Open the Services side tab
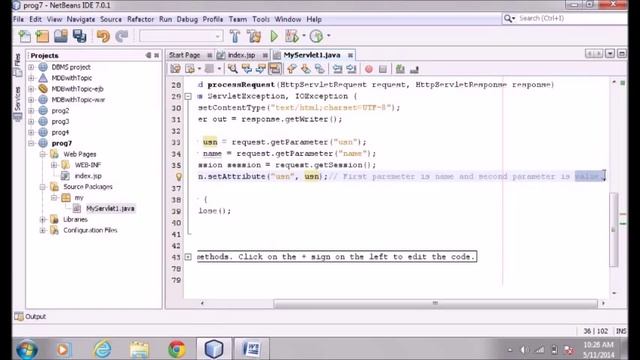The image size is (640, 360). click(18, 104)
